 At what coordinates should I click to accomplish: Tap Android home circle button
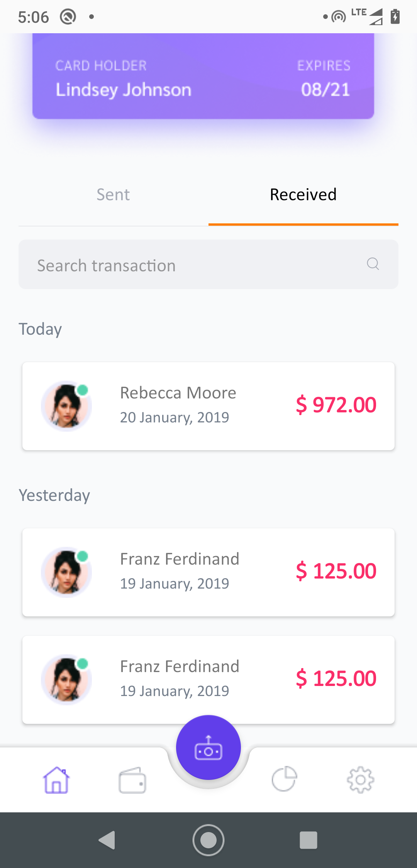(x=208, y=840)
